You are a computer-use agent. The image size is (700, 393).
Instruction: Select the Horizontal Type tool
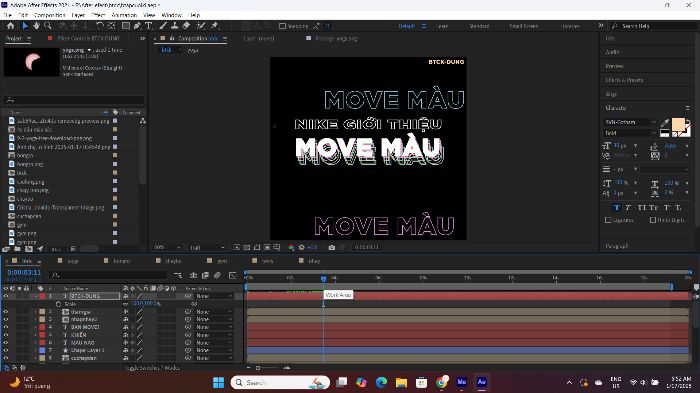[149, 26]
